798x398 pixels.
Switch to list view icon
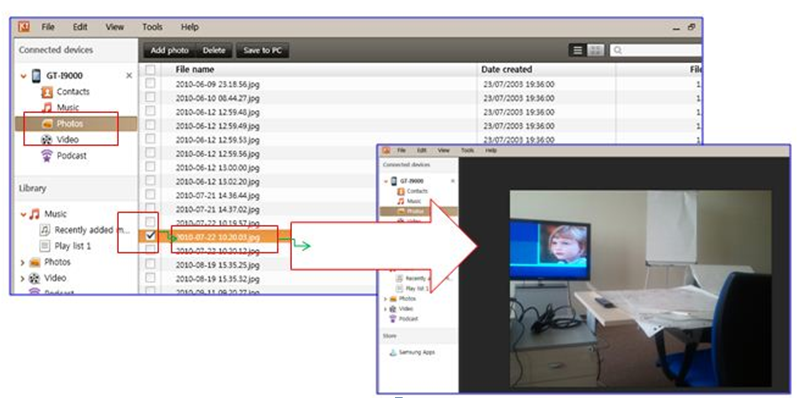[x=577, y=50]
